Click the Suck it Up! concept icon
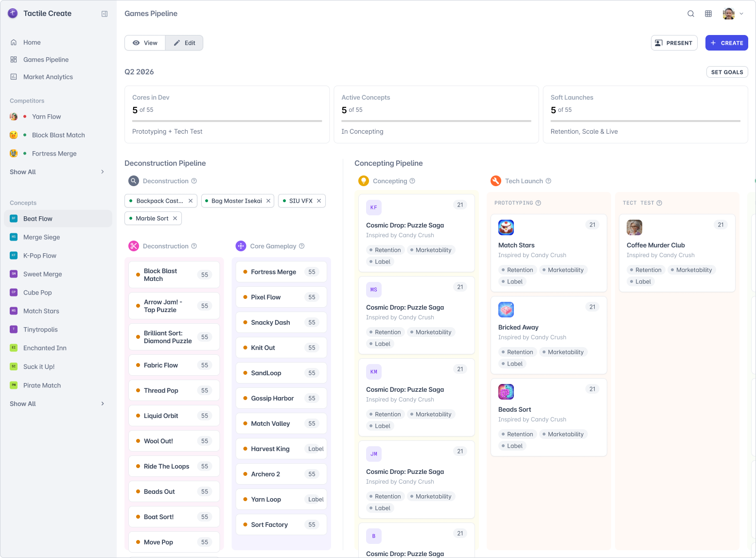Viewport: 756px width, 558px height. pos(14,366)
